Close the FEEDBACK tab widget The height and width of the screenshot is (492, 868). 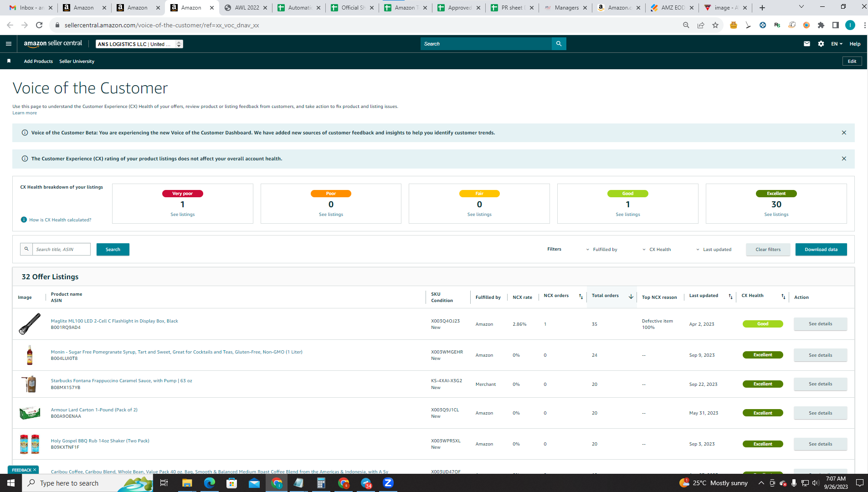[x=35, y=470]
